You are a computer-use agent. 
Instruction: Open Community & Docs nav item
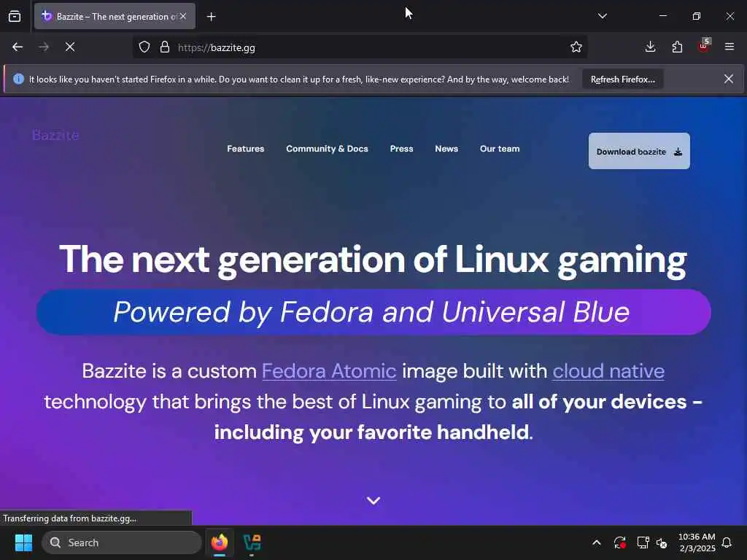tap(327, 149)
